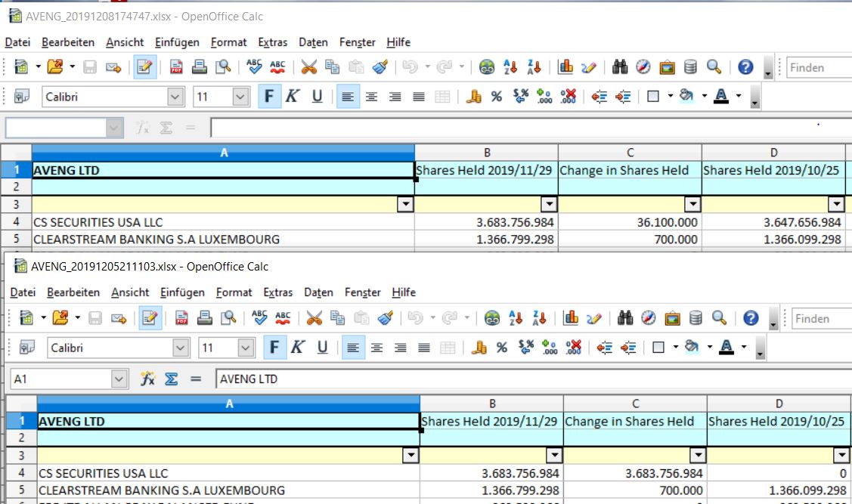This screenshot has width=852, height=504.
Task: Insert chart via lower window toolbar icon
Action: [x=571, y=318]
